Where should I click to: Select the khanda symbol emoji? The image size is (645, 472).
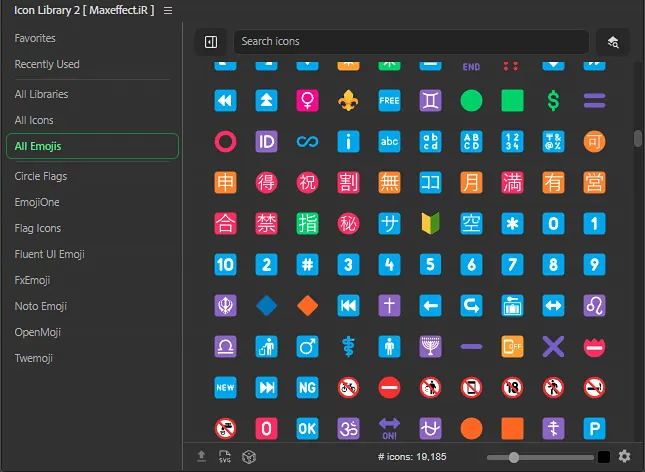225,305
